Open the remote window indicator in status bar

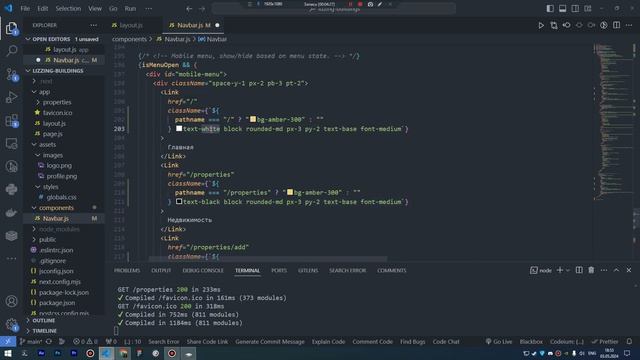point(8,341)
